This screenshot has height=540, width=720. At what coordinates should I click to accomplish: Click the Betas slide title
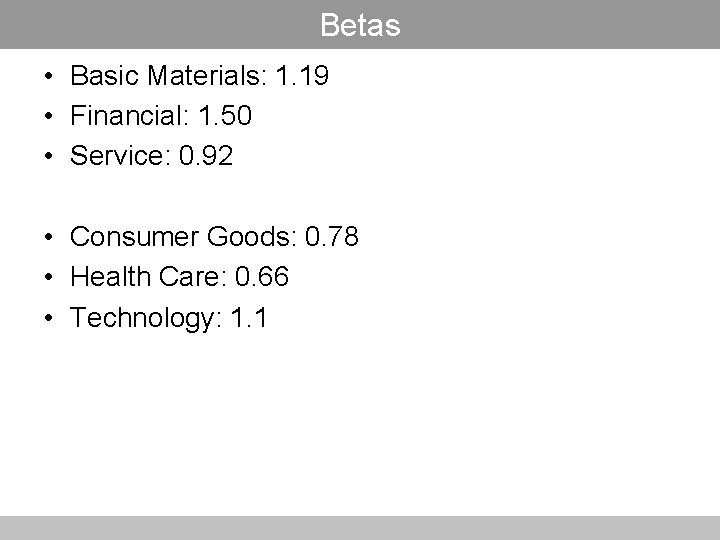pyautogui.click(x=360, y=25)
